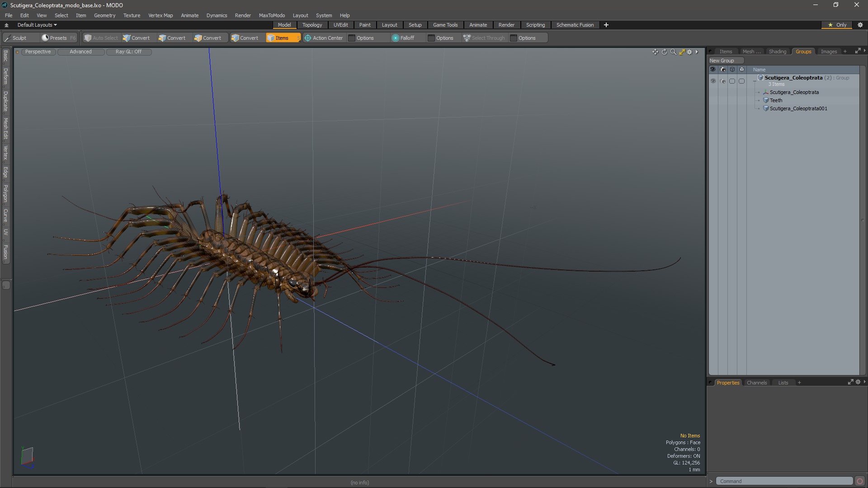Switch to the Game Tools layout tab
Viewport: 868px width, 488px height.
point(445,25)
